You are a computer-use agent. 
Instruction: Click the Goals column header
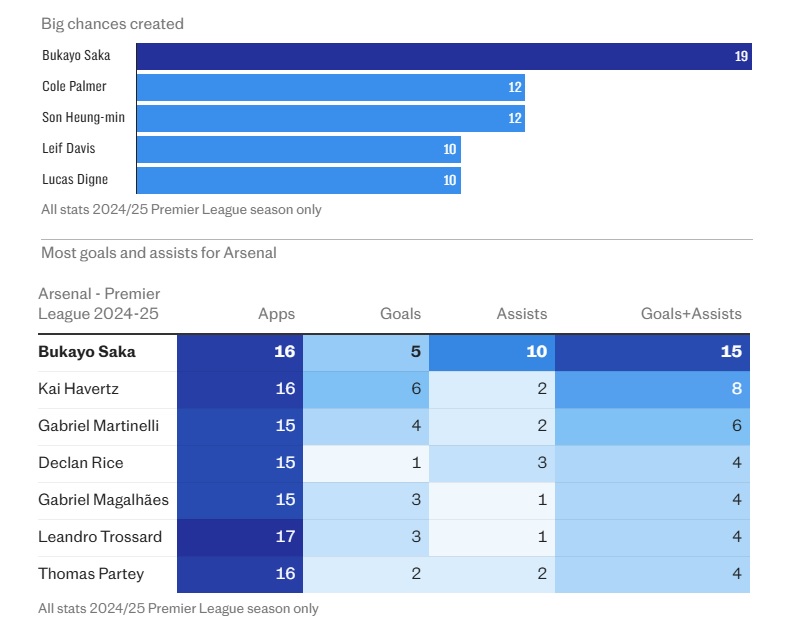click(x=400, y=314)
